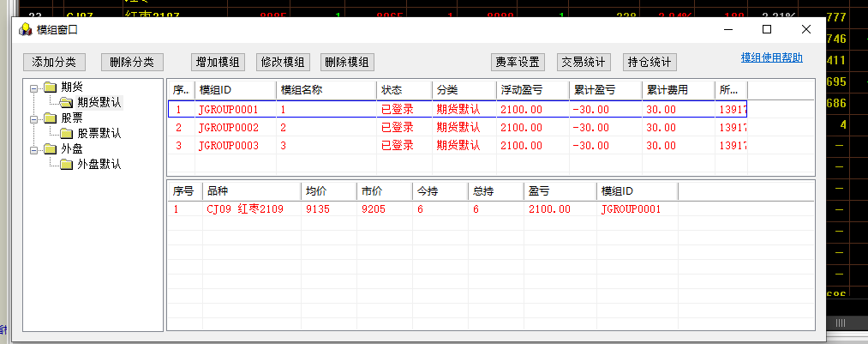This screenshot has height=344, width=868.
Task: Select the 股票默认 tree item label
Action: (99, 134)
